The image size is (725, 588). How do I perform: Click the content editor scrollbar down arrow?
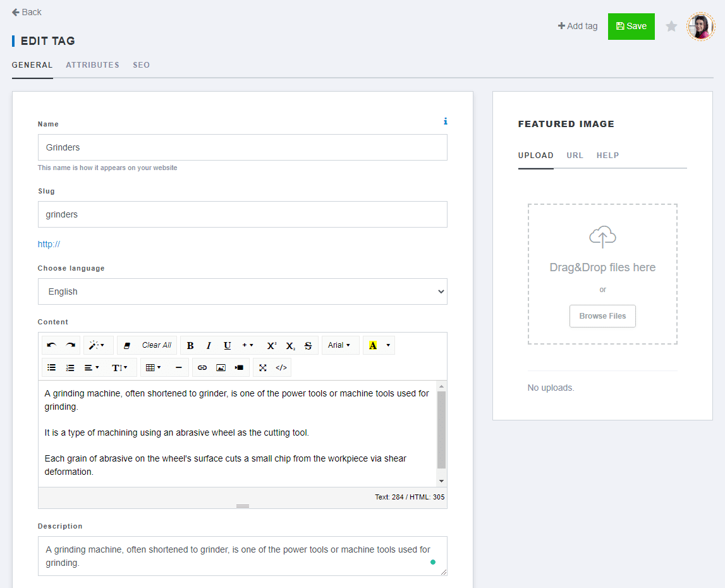click(x=442, y=481)
